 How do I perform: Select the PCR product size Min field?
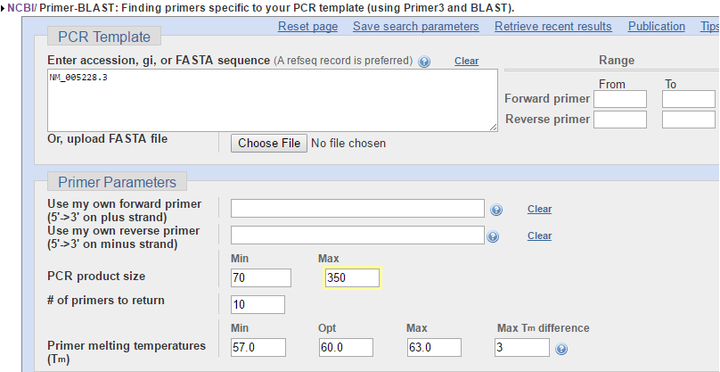[261, 278]
